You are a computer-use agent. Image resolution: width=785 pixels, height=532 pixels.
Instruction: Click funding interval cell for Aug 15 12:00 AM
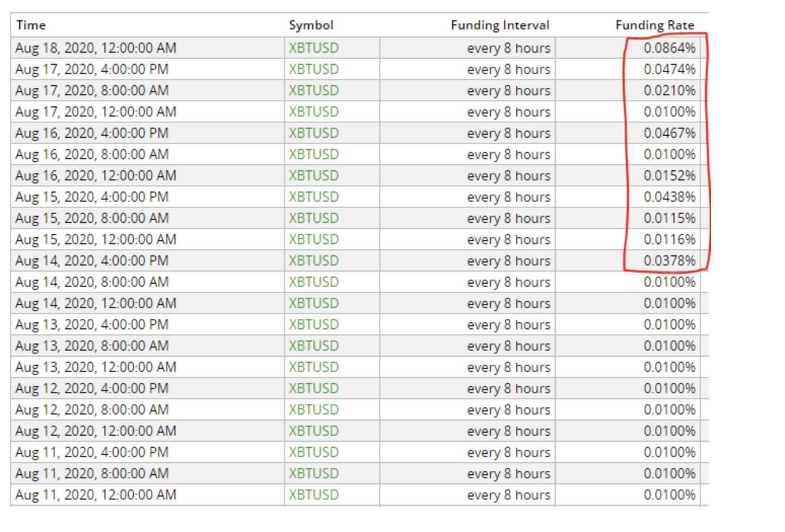pos(508,240)
